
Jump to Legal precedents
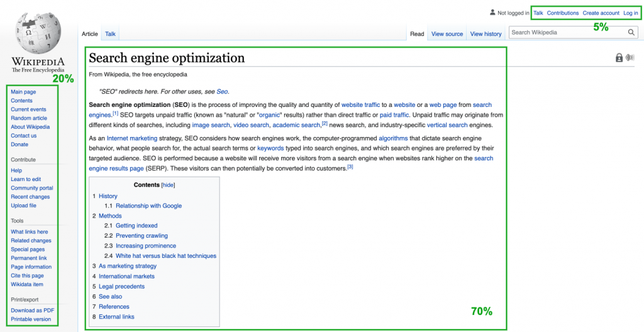(x=121, y=286)
